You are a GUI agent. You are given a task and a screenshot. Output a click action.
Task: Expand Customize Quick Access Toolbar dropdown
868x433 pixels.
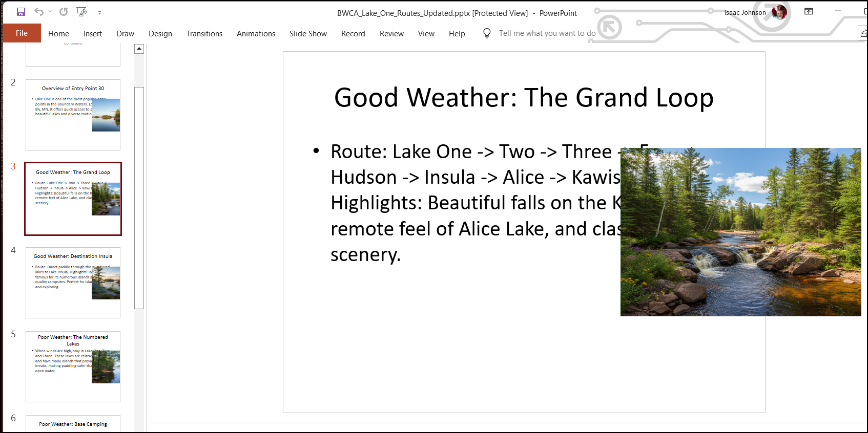point(99,12)
